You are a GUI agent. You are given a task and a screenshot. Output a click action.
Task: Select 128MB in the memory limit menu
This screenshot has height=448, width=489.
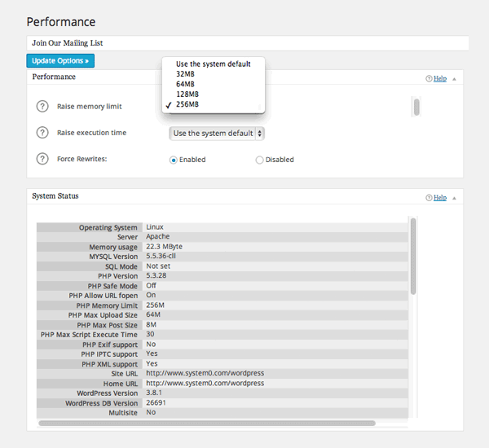tap(187, 94)
